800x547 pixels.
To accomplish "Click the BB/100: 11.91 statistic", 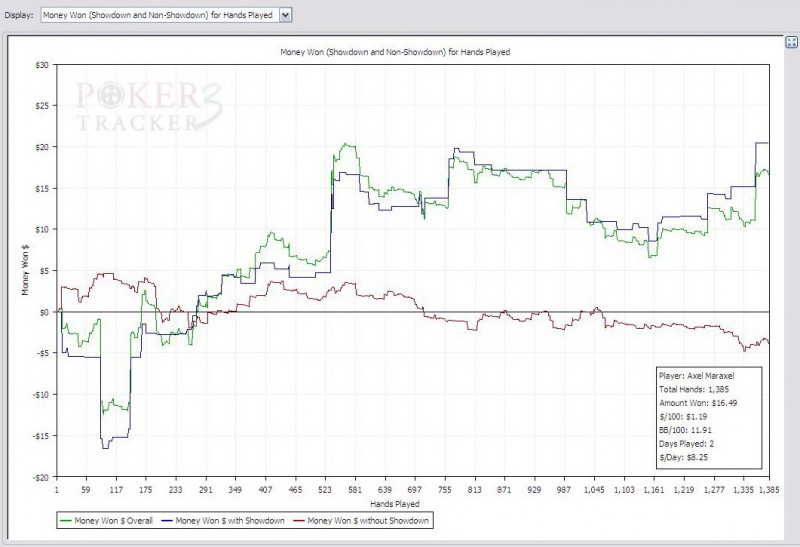I will click(685, 430).
